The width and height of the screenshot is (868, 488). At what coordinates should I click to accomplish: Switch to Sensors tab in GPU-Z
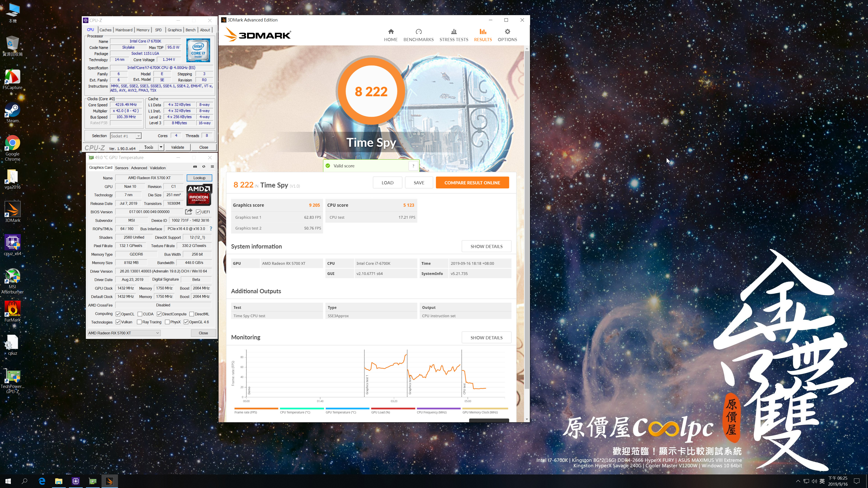(x=122, y=168)
